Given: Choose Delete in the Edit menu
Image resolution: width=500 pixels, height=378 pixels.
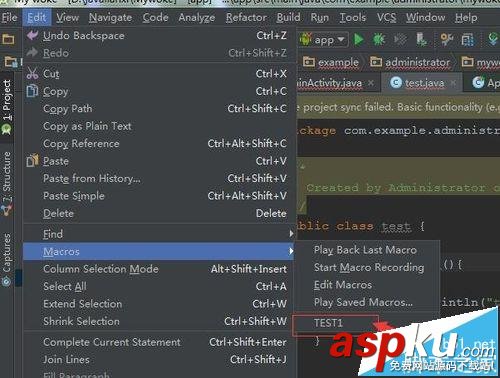Looking at the screenshot, I should pos(157,213).
